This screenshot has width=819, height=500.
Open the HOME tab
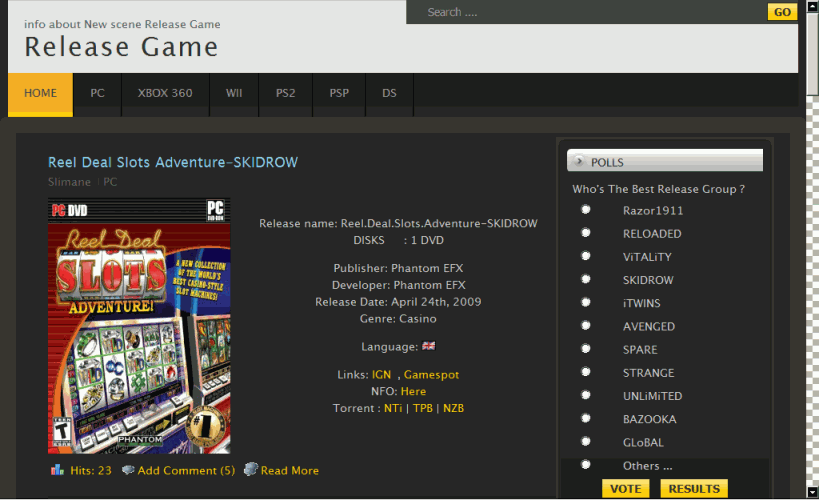click(40, 94)
